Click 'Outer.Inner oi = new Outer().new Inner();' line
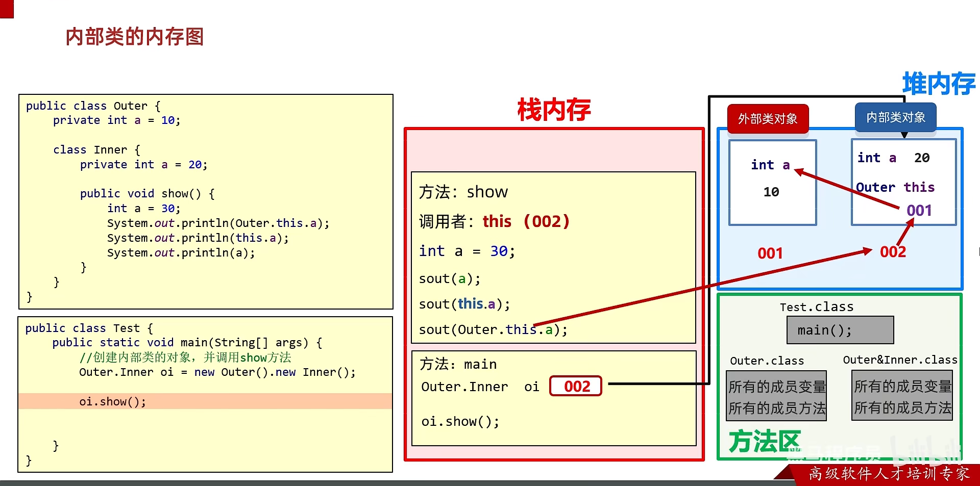Viewport: 980px width, 486px height. [217, 372]
